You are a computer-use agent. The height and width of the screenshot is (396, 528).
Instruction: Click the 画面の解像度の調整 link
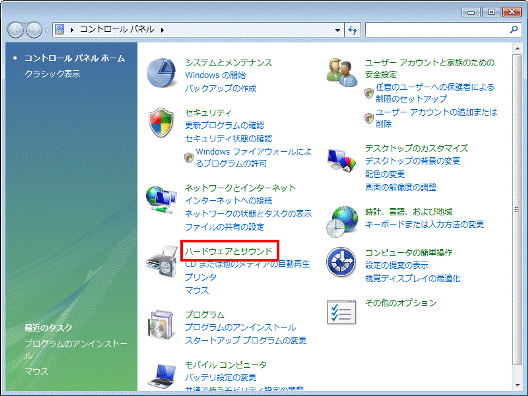tap(401, 187)
